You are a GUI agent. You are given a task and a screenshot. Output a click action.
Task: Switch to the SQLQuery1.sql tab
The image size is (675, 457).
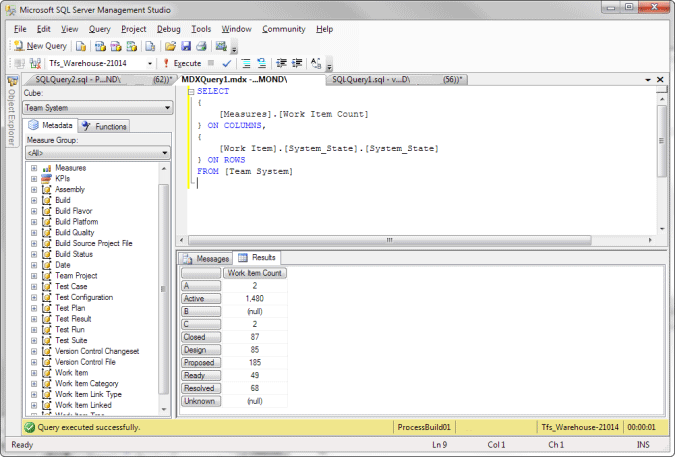pyautogui.click(x=395, y=79)
